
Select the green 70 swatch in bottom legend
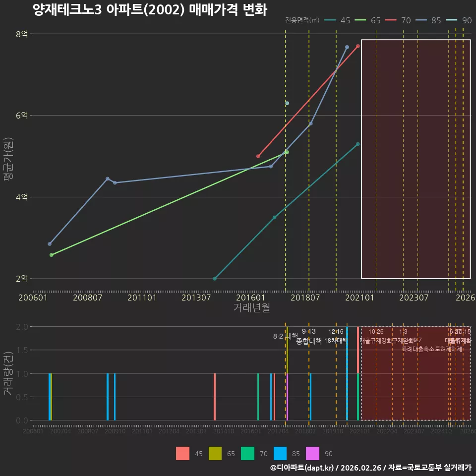(x=247, y=454)
